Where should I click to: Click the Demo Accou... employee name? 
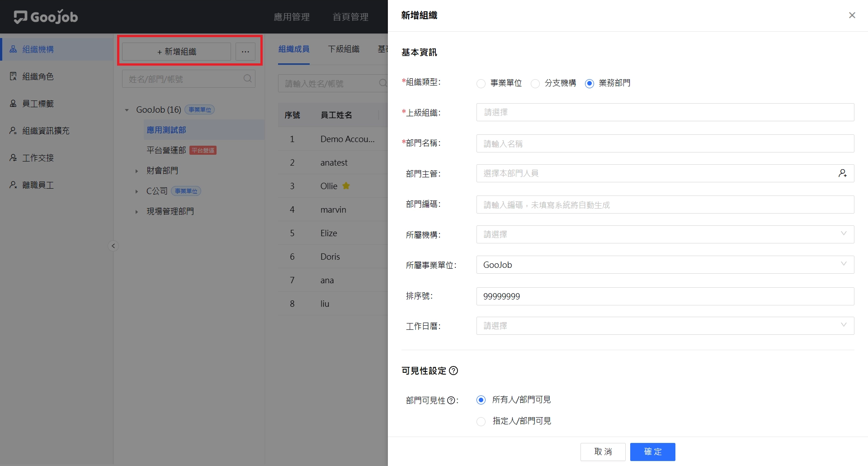point(348,139)
